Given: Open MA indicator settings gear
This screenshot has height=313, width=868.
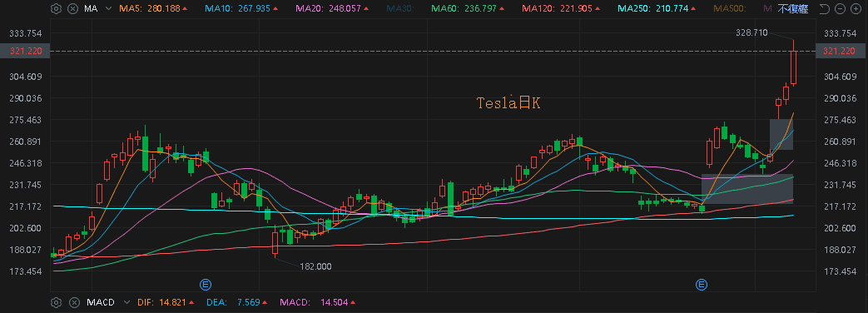Looking at the screenshot, I should click(x=56, y=8).
